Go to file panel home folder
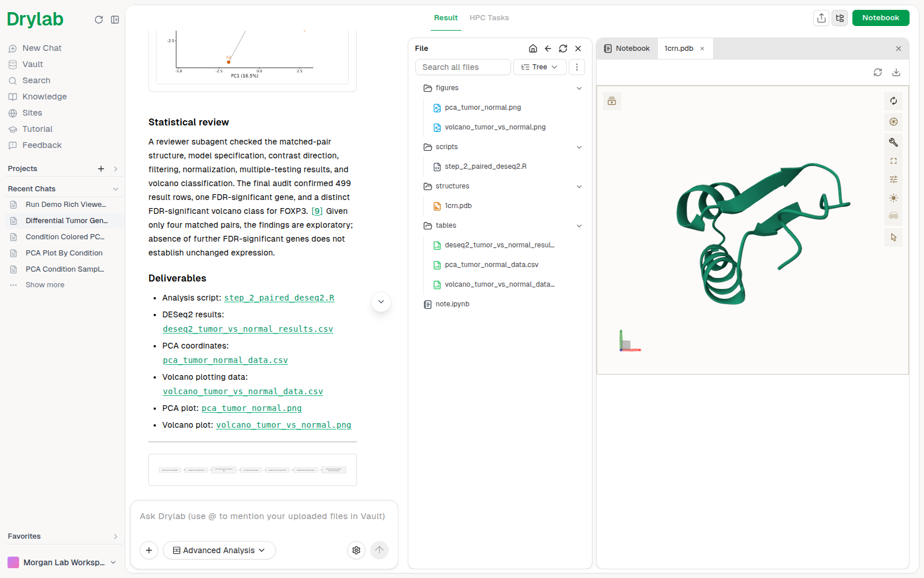 pos(533,49)
